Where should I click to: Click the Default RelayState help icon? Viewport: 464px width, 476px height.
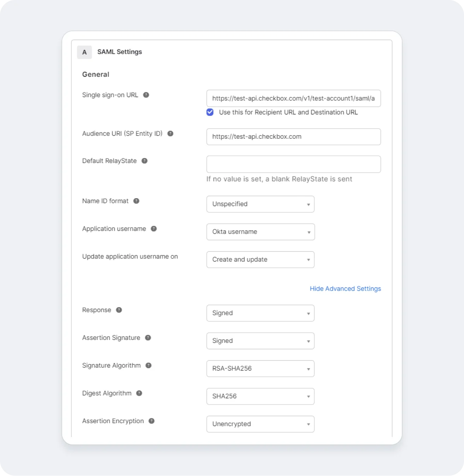coord(144,161)
